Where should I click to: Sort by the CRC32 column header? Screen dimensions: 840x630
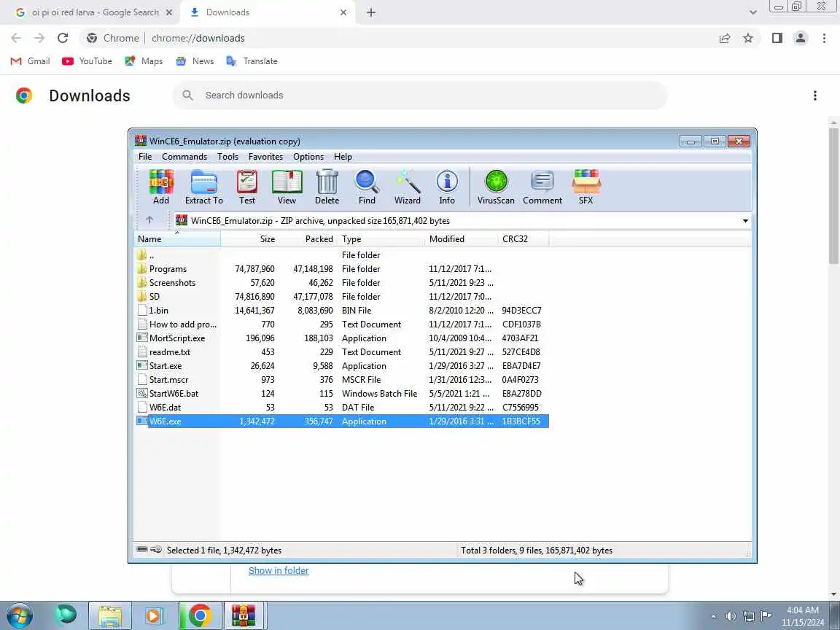pyautogui.click(x=524, y=239)
